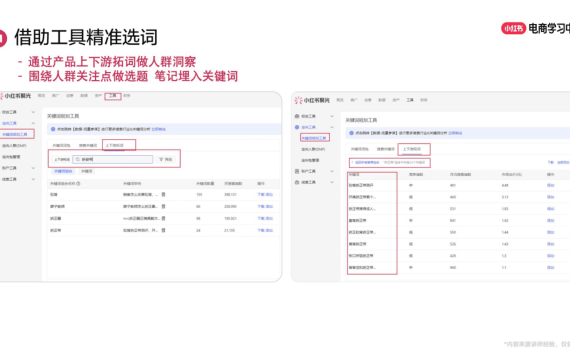
Task: Collapse the blue 定向工具 group in right screenshot
Action: point(332,127)
